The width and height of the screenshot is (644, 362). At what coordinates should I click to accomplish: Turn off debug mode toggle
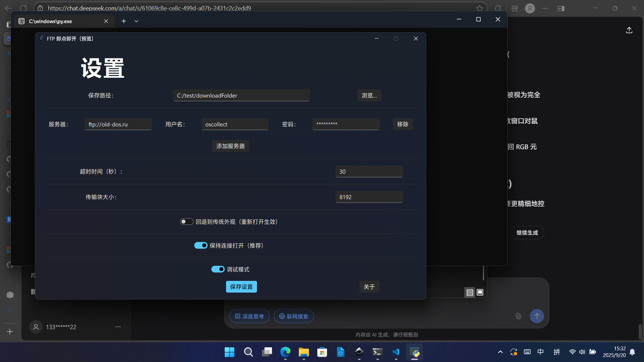point(218,269)
